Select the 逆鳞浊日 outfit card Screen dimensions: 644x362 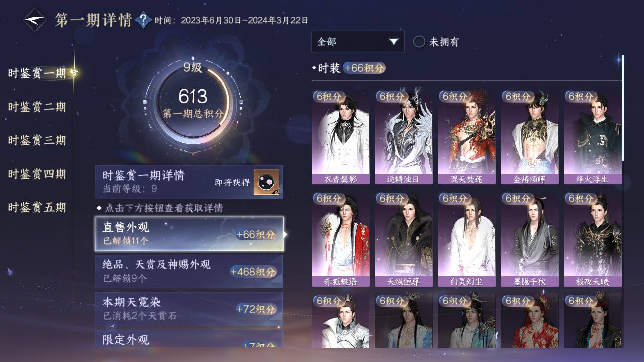pos(403,137)
